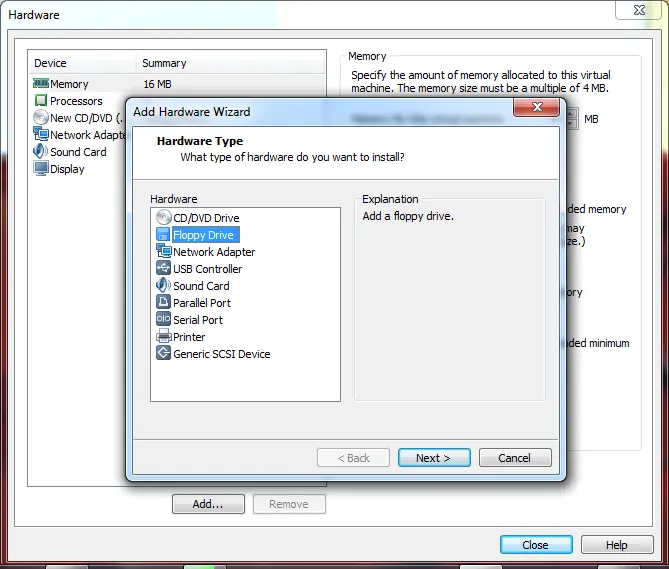Click the disabled Back button
Image resolution: width=669 pixels, height=569 pixels.
[x=353, y=458]
